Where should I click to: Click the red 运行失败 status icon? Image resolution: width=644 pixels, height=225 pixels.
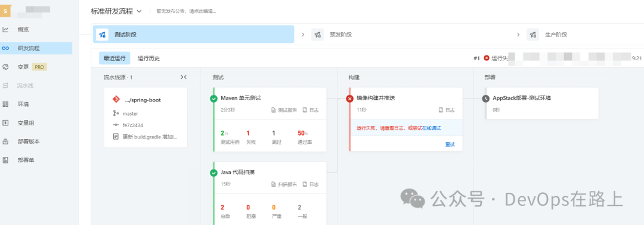click(x=487, y=58)
